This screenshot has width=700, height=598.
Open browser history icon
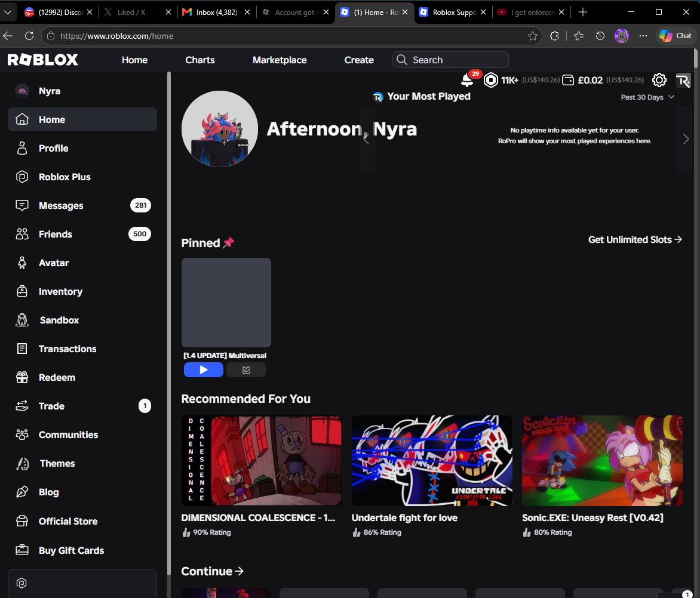pos(600,36)
